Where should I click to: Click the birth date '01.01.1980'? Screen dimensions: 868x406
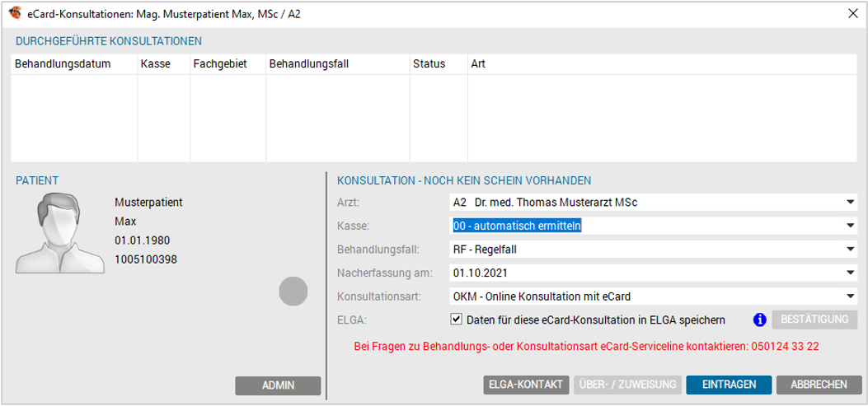point(143,240)
